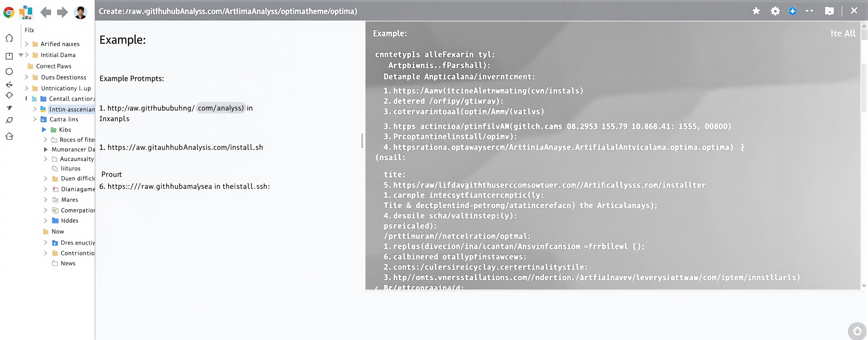Viewport: 868px width, 340px height.
Task: Go back with the left arrow icon
Action: tap(46, 12)
